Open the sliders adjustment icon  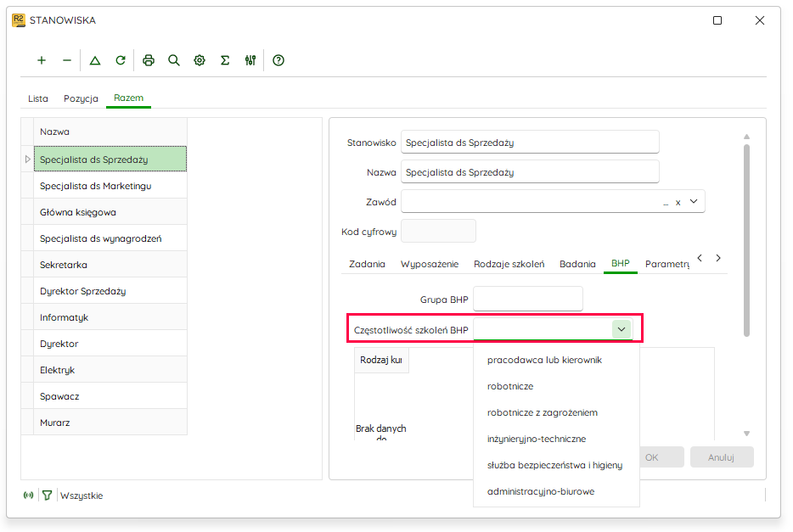[x=250, y=60]
